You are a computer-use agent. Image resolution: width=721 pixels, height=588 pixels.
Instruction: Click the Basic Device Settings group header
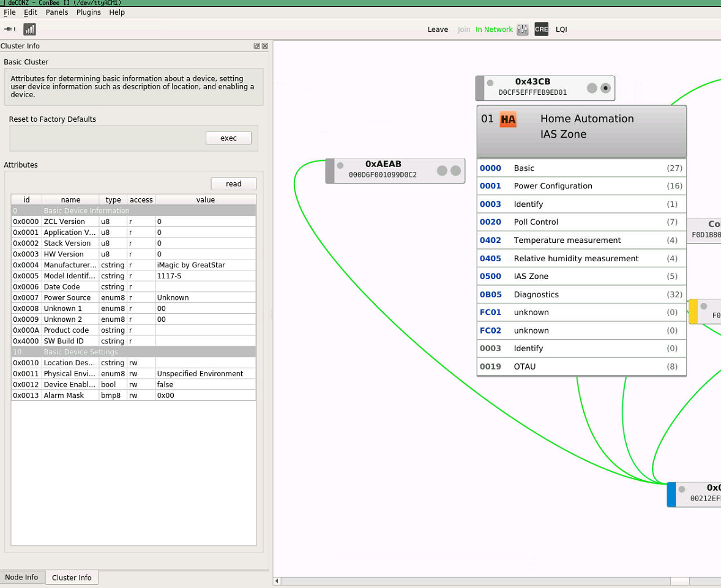pos(134,352)
